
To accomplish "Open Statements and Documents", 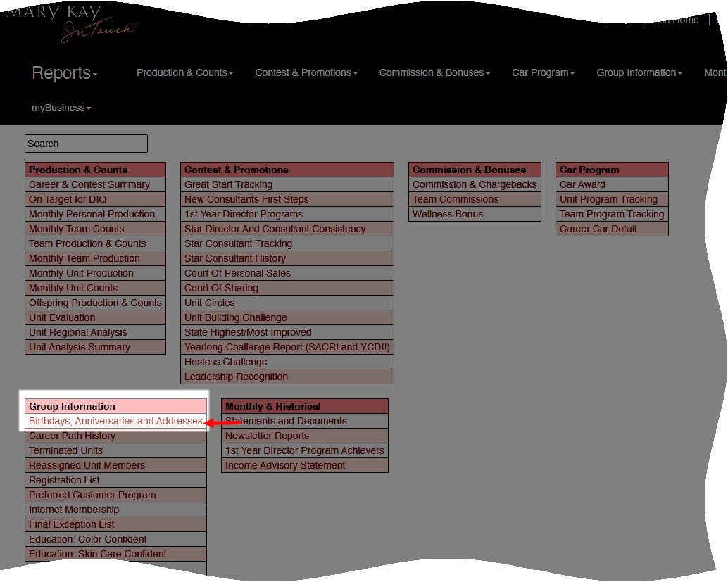I will tap(305, 422).
